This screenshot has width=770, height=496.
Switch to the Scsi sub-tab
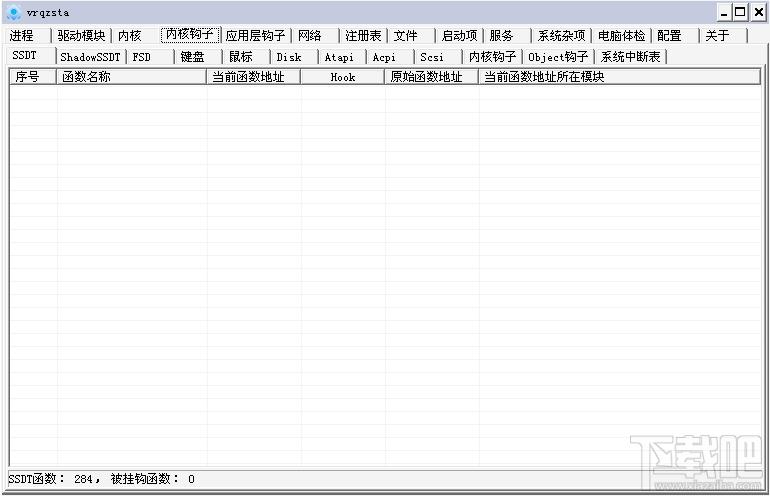(439, 57)
